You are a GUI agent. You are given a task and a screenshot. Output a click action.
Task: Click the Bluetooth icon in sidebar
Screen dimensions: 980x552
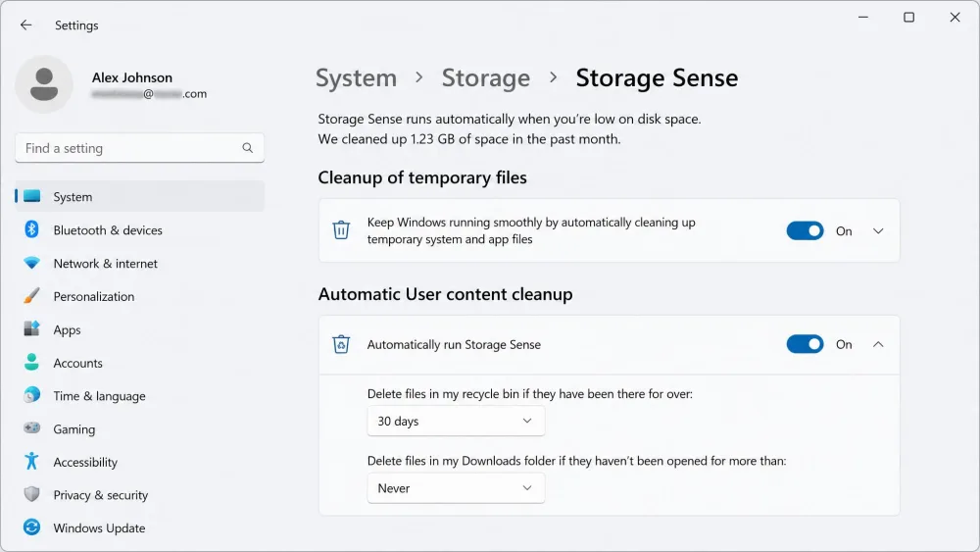[32, 229]
